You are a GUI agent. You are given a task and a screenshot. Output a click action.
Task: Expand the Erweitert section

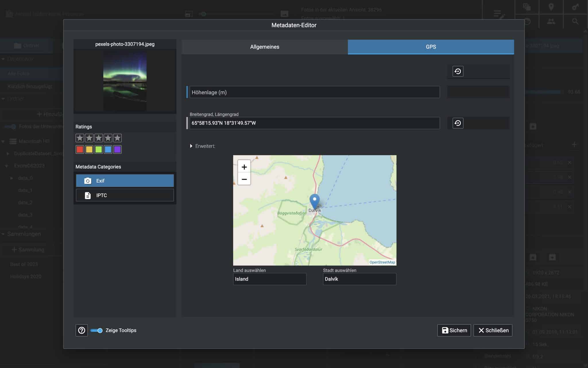[191, 146]
